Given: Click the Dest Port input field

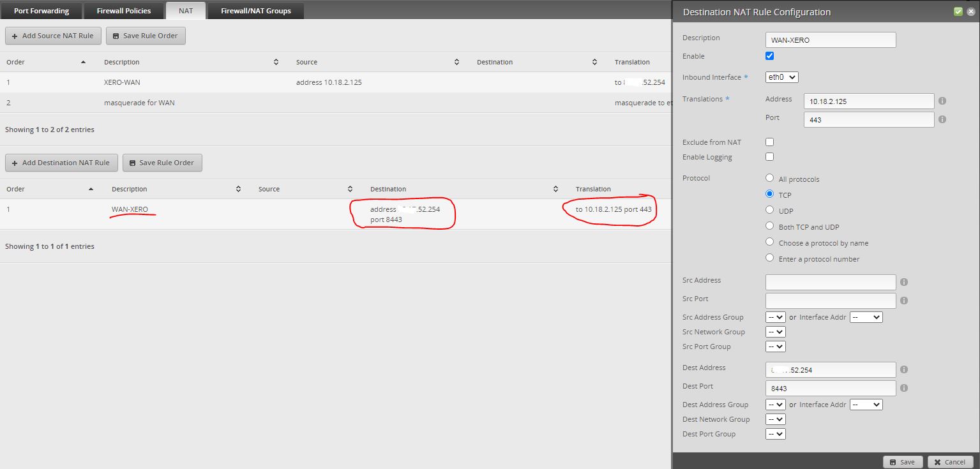Looking at the screenshot, I should pos(830,388).
